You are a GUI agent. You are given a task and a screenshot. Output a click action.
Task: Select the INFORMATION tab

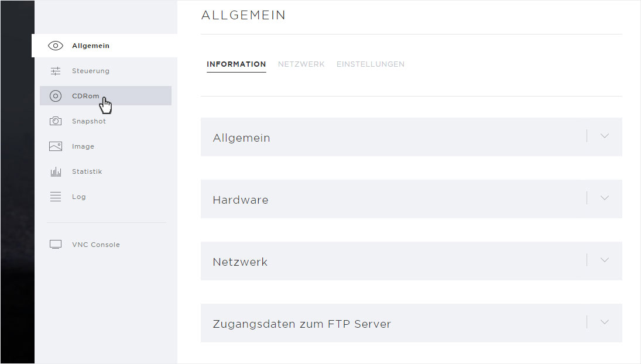[236, 64]
